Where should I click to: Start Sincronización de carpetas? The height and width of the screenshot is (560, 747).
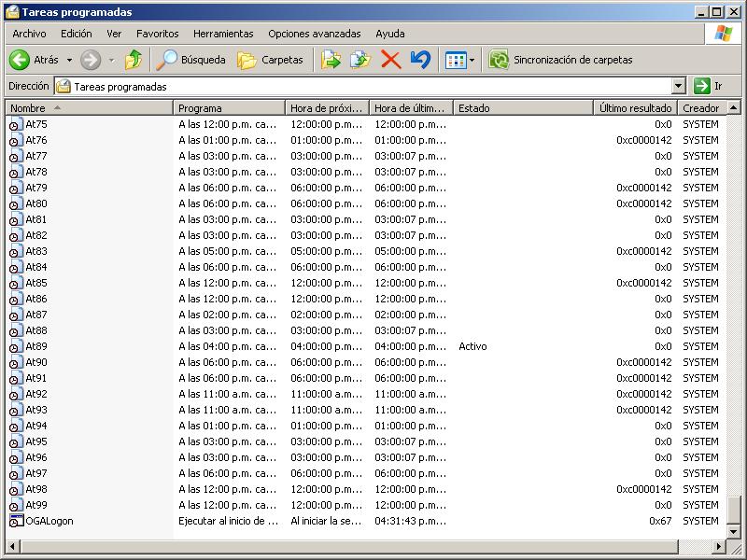(x=560, y=60)
